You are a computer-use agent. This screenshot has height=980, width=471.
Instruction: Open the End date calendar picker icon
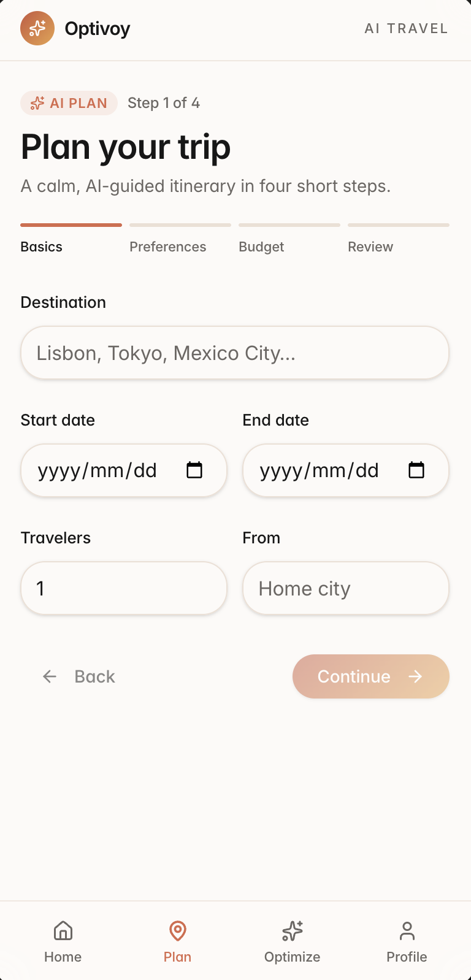416,470
